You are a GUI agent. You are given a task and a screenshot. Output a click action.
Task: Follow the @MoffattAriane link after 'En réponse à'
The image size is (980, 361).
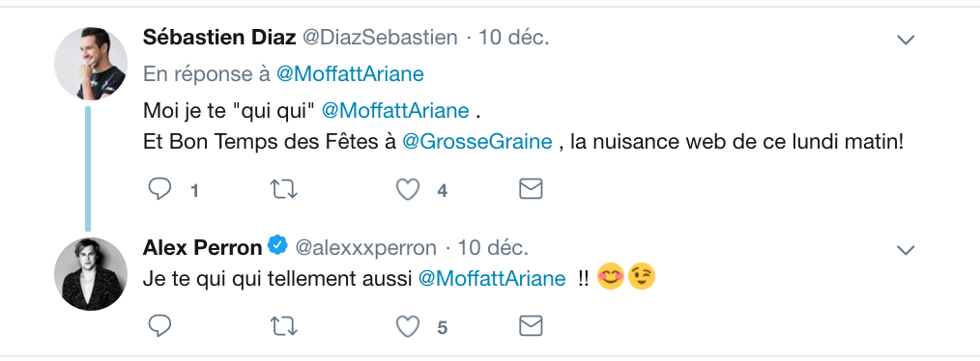coord(350,74)
